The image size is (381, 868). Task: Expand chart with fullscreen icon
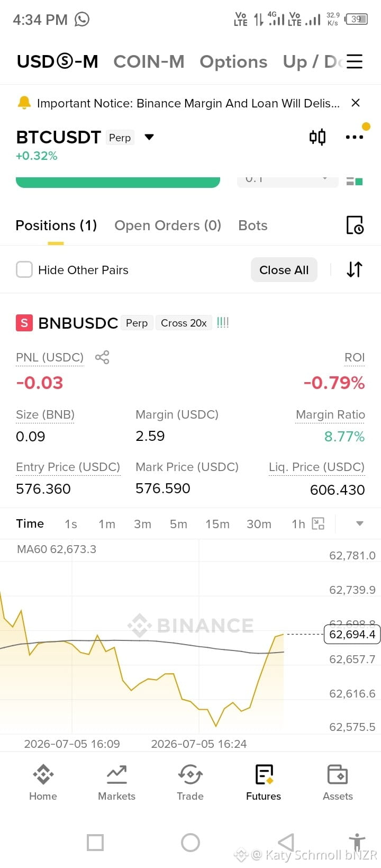tap(318, 523)
